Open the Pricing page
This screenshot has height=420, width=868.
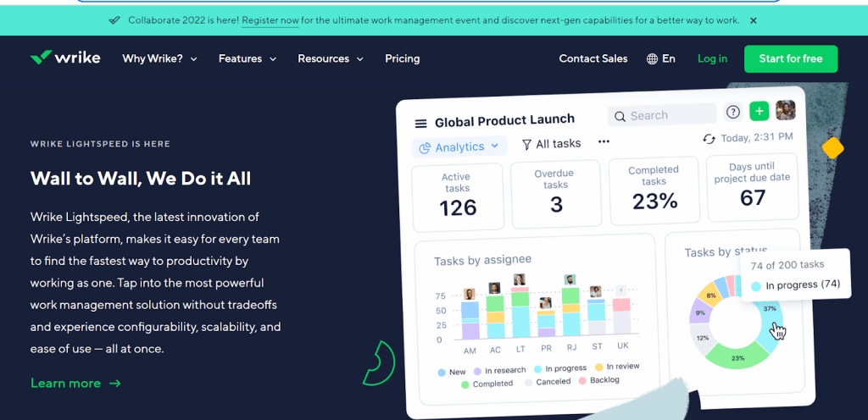tap(403, 58)
